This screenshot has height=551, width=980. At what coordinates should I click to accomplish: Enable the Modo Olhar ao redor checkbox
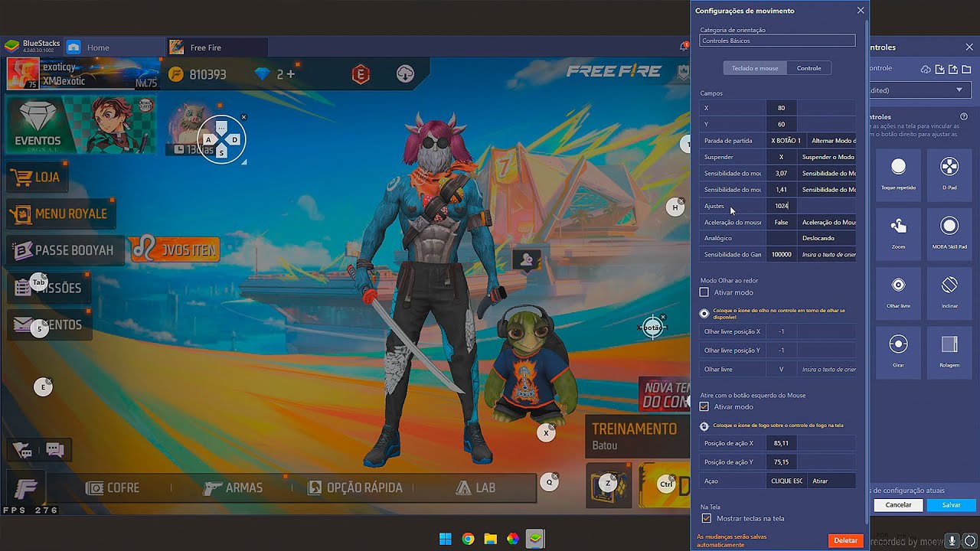704,292
